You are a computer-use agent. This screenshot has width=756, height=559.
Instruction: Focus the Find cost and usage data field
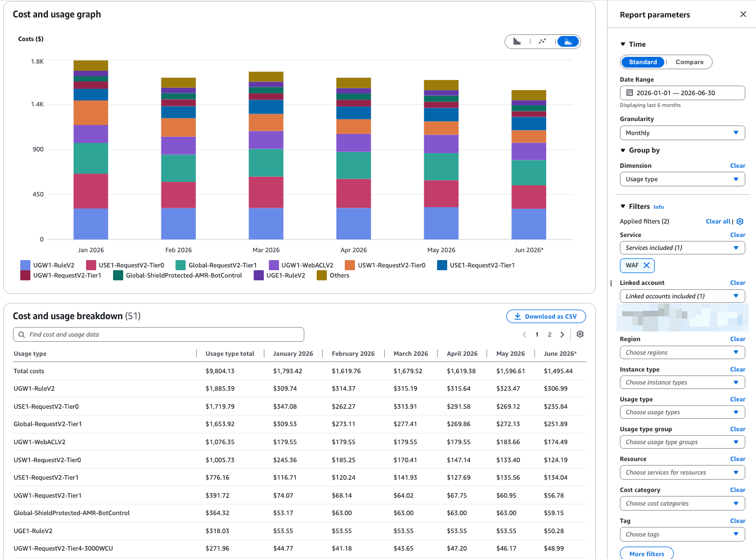[159, 334]
